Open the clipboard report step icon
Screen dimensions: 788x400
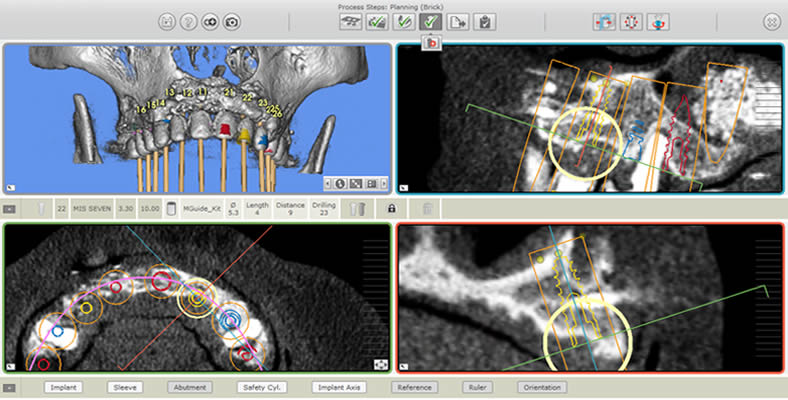[485, 21]
